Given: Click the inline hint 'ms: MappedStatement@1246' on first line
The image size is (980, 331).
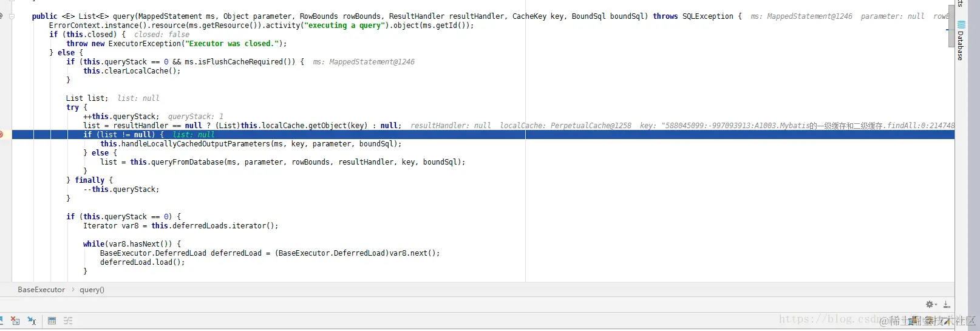Looking at the screenshot, I should click(x=801, y=16).
